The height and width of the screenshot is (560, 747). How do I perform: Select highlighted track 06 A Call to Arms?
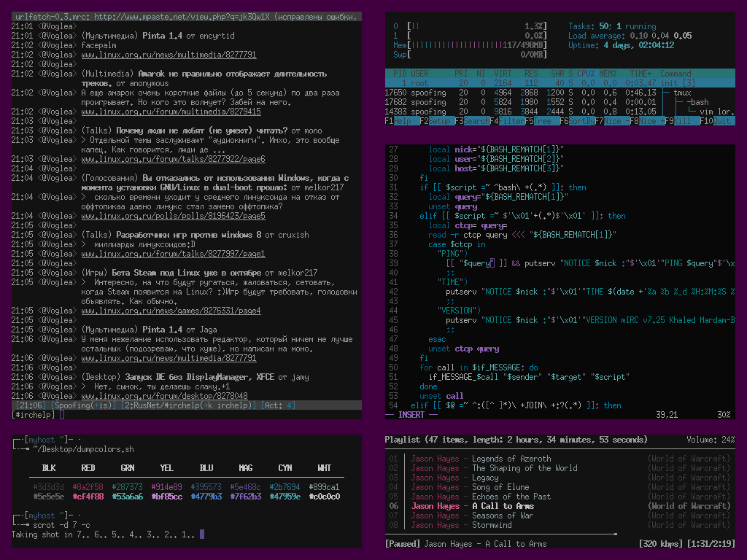pos(560,506)
